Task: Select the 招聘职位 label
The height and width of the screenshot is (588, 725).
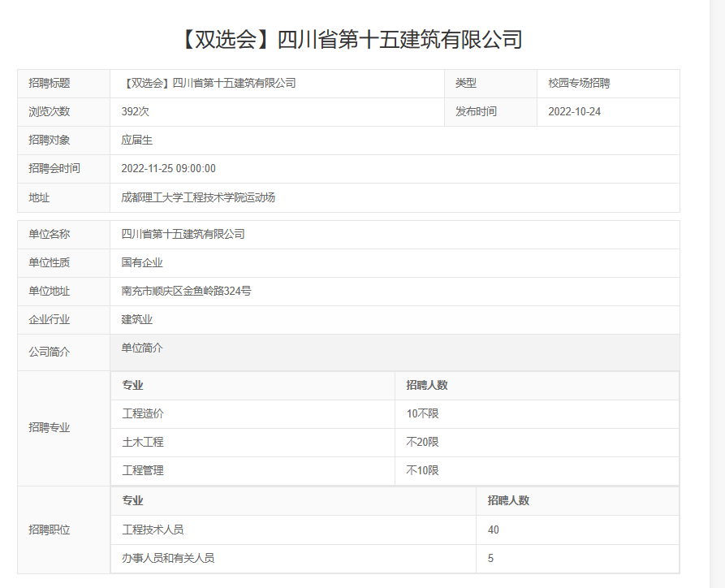Action: coord(49,530)
